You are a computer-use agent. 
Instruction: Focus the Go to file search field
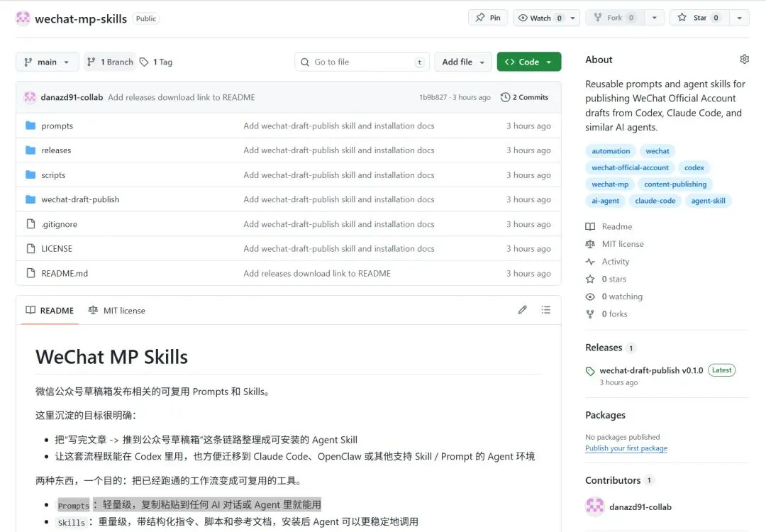click(x=362, y=62)
